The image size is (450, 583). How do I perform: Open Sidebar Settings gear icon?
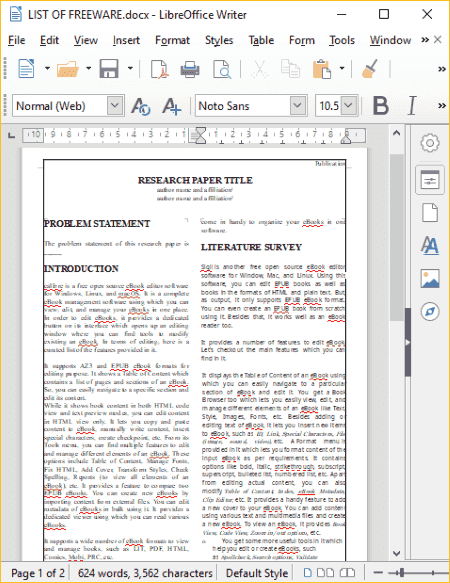(x=430, y=143)
